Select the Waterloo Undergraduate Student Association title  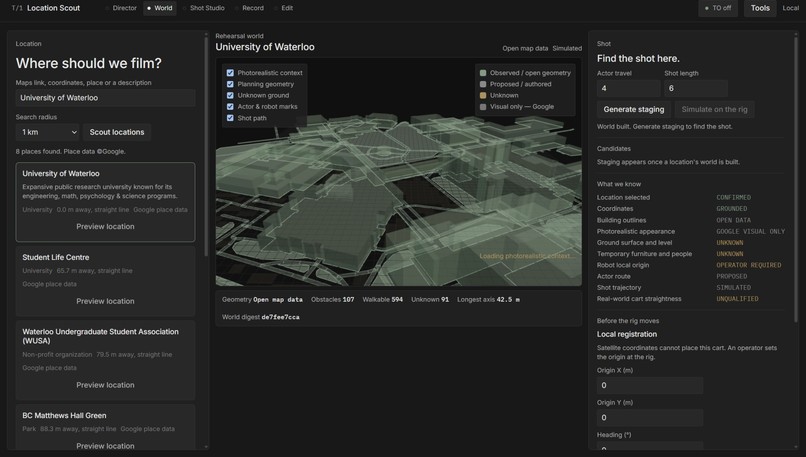(x=100, y=336)
